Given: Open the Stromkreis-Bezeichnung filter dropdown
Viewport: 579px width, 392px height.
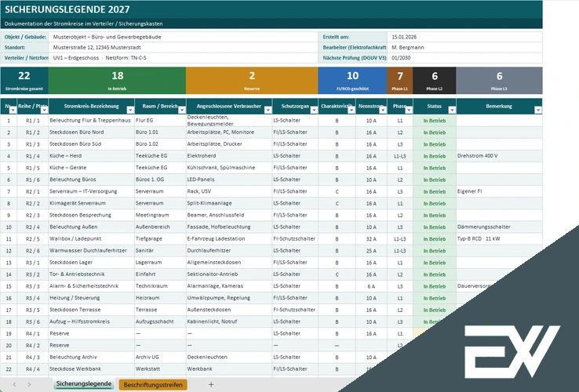Looking at the screenshot, I should [x=130, y=110].
